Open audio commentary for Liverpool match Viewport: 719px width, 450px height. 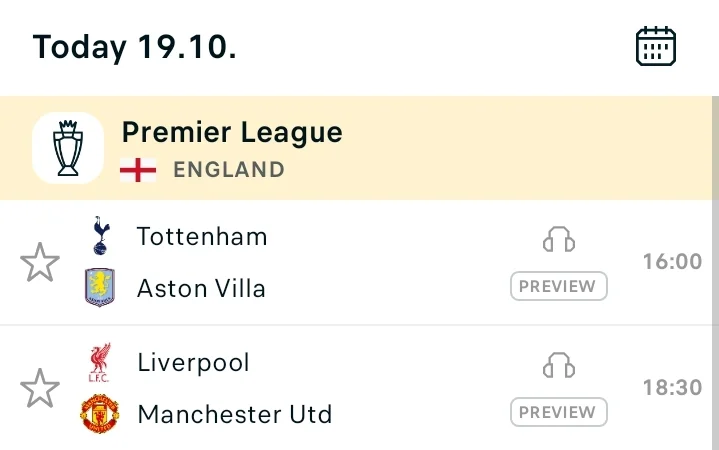coord(559,365)
